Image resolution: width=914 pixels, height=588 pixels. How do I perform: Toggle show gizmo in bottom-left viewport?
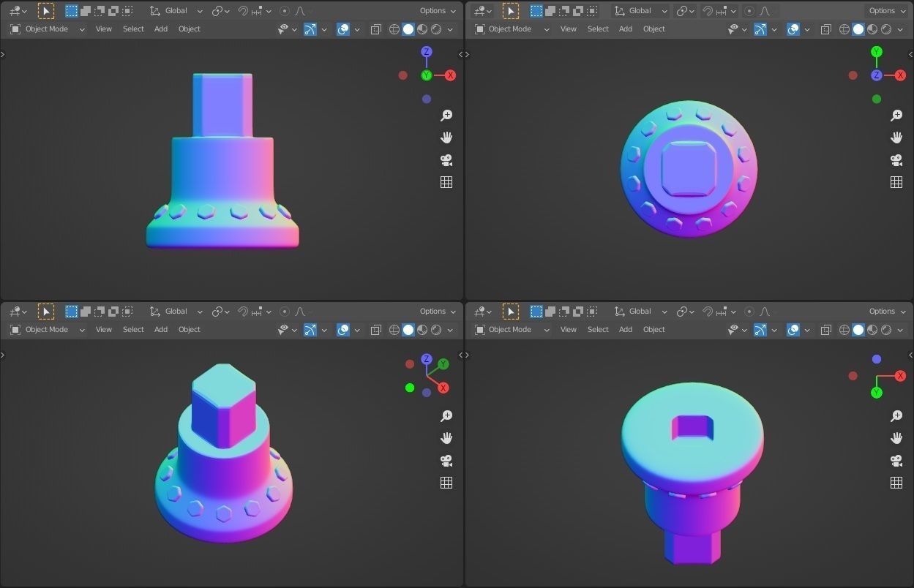pos(310,330)
